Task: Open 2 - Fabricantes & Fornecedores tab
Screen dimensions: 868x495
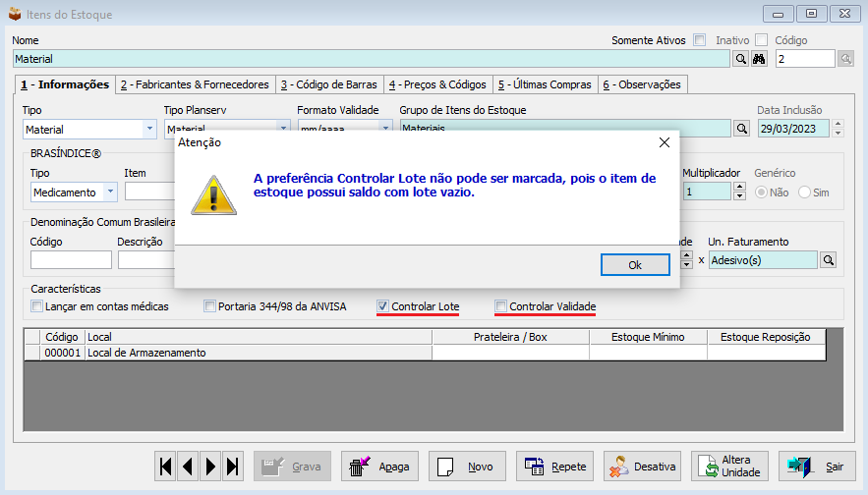Action: point(195,84)
